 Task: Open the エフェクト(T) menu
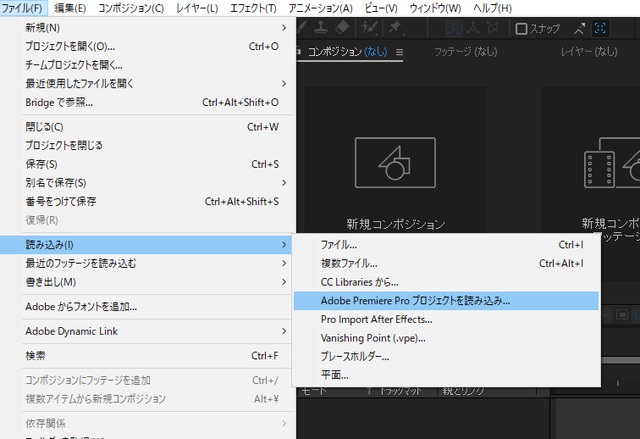253,8
